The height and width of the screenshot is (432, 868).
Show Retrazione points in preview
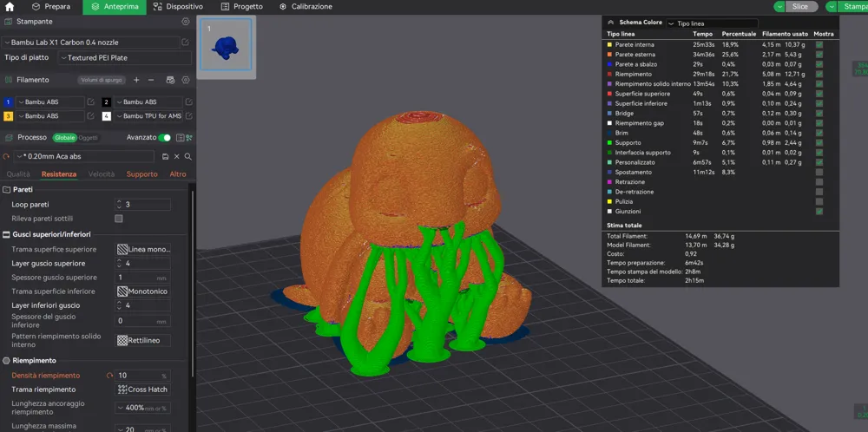(x=819, y=182)
